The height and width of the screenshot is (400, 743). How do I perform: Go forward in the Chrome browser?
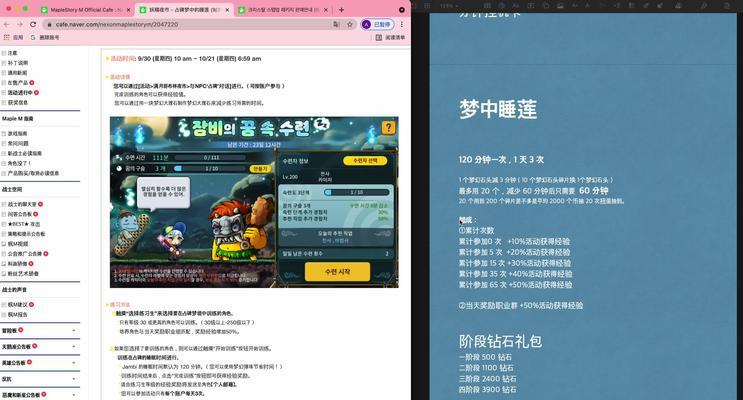tap(19, 24)
